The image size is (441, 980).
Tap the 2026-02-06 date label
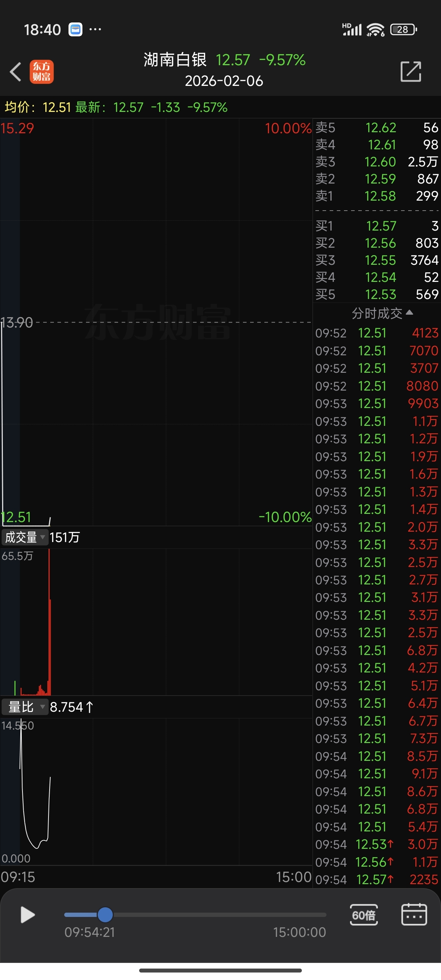tap(224, 81)
